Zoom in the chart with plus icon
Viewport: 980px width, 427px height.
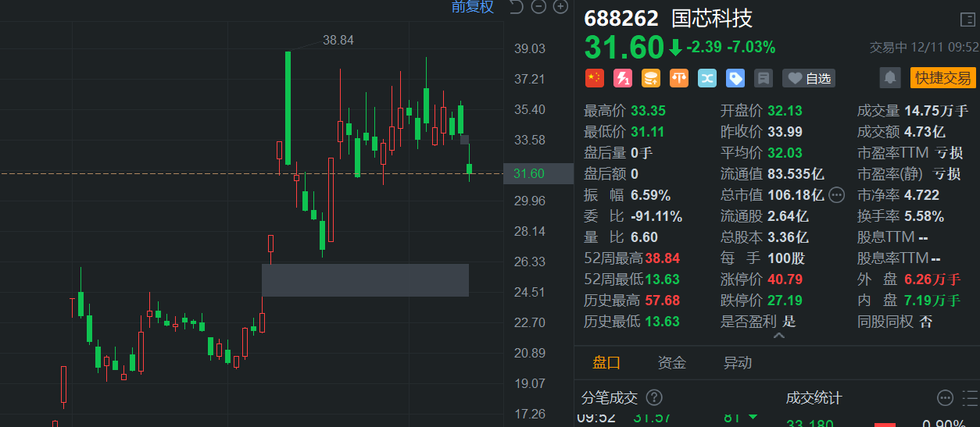(560, 7)
